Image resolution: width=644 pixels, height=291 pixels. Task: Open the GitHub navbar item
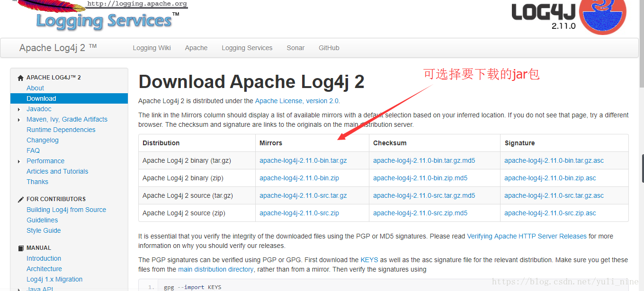tap(329, 48)
